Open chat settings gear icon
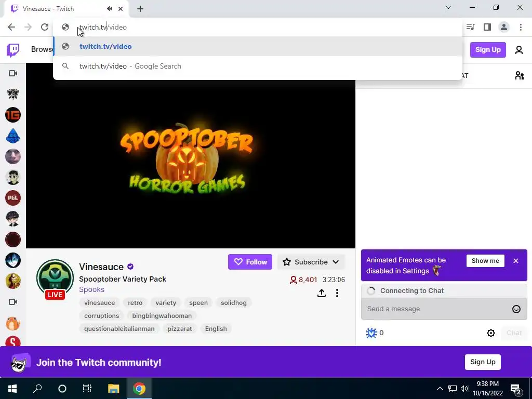Image resolution: width=532 pixels, height=399 pixels. 490,333
